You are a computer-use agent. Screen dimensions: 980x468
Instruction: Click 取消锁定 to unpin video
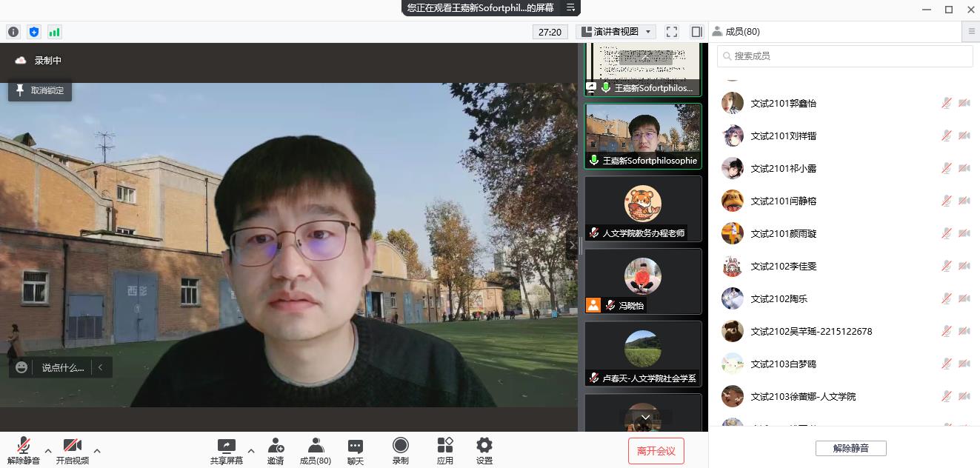pos(40,90)
